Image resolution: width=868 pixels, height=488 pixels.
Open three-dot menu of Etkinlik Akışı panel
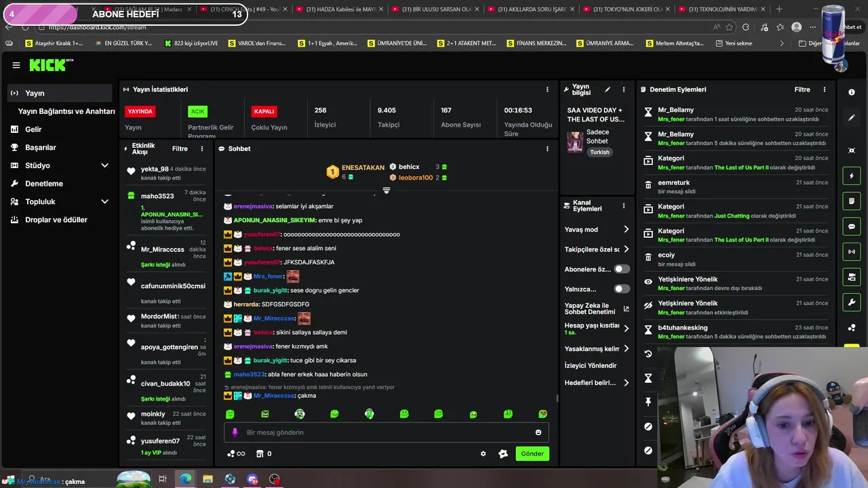(x=201, y=148)
